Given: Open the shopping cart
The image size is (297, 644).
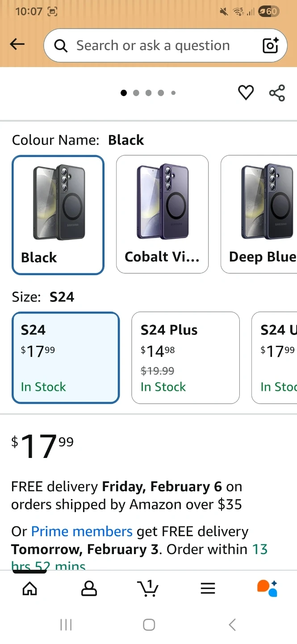Looking at the screenshot, I should (148, 589).
